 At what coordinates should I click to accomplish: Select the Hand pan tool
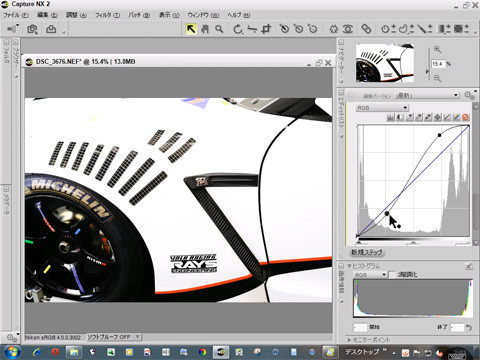pyautogui.click(x=205, y=29)
